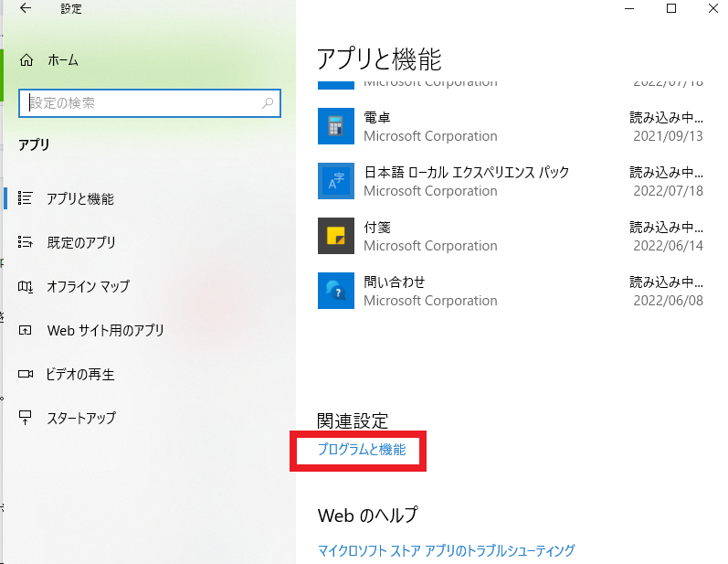The width and height of the screenshot is (728, 564).
Task: Select the 既定のアプリ icon
Action: coord(25,242)
